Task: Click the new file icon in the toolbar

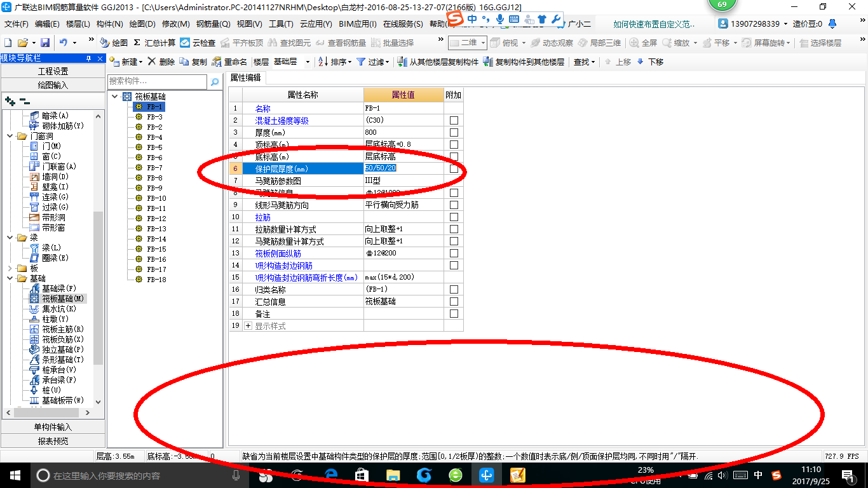Action: tap(8, 43)
